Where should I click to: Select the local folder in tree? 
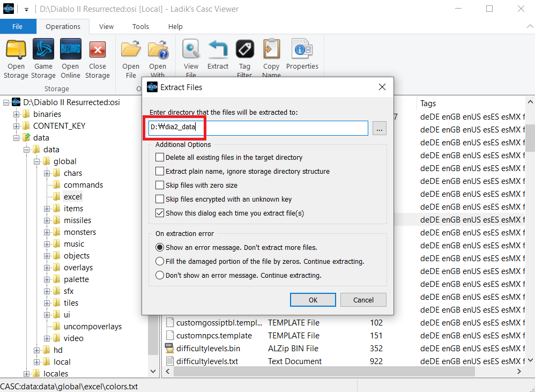tap(62, 362)
